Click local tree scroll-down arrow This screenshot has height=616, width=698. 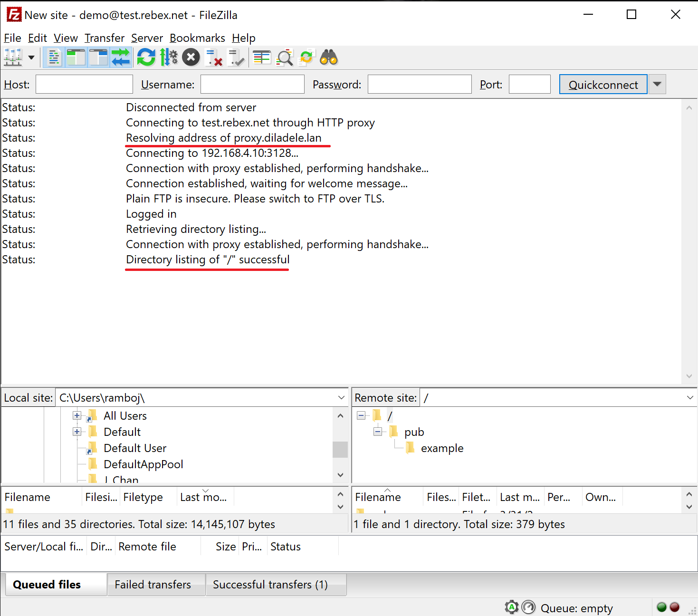(340, 475)
